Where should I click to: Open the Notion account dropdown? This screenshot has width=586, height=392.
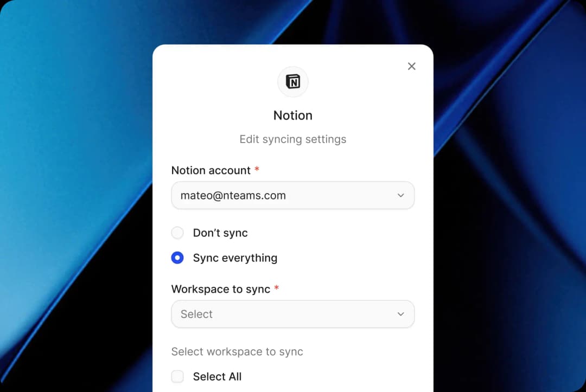(292, 195)
